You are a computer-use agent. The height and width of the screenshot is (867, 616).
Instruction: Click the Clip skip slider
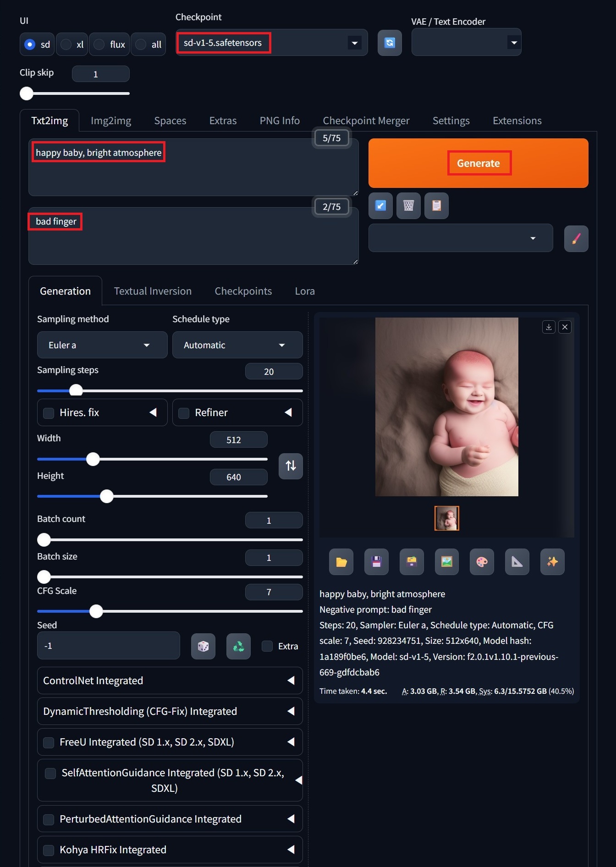75,93
